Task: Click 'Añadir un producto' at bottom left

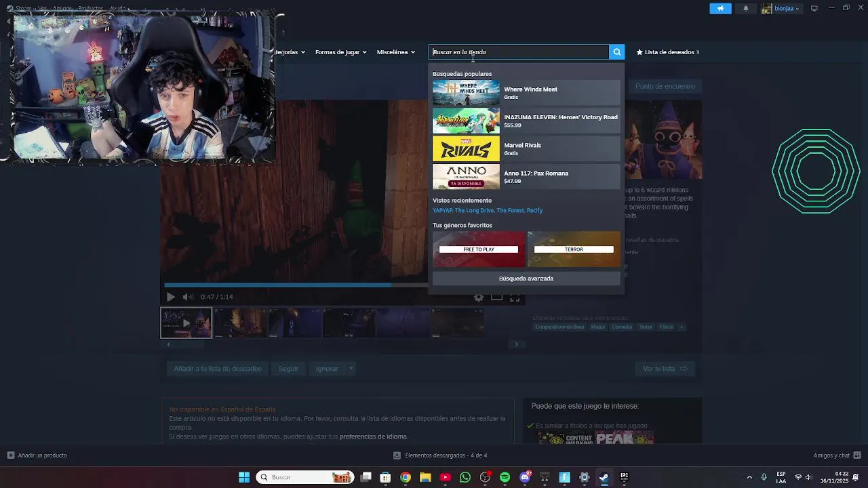Action: pos(37,455)
